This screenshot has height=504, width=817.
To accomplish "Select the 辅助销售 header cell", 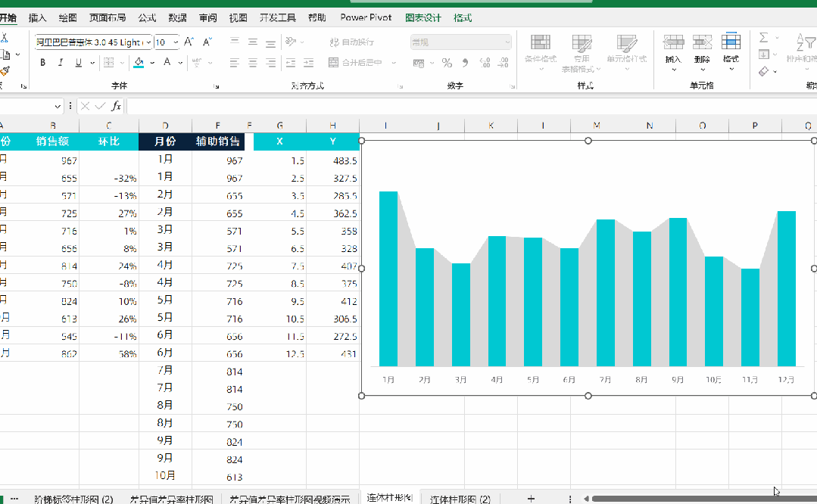I will click(218, 142).
